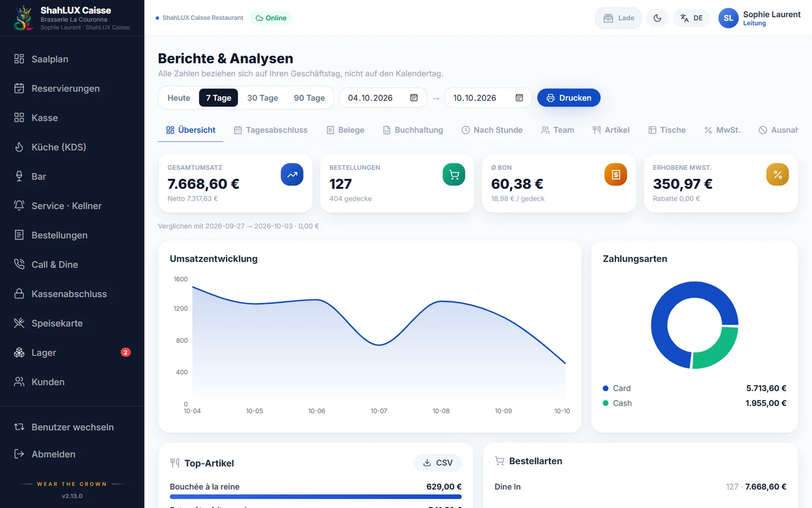Open calendar picker for start date 04.10.2026

414,98
